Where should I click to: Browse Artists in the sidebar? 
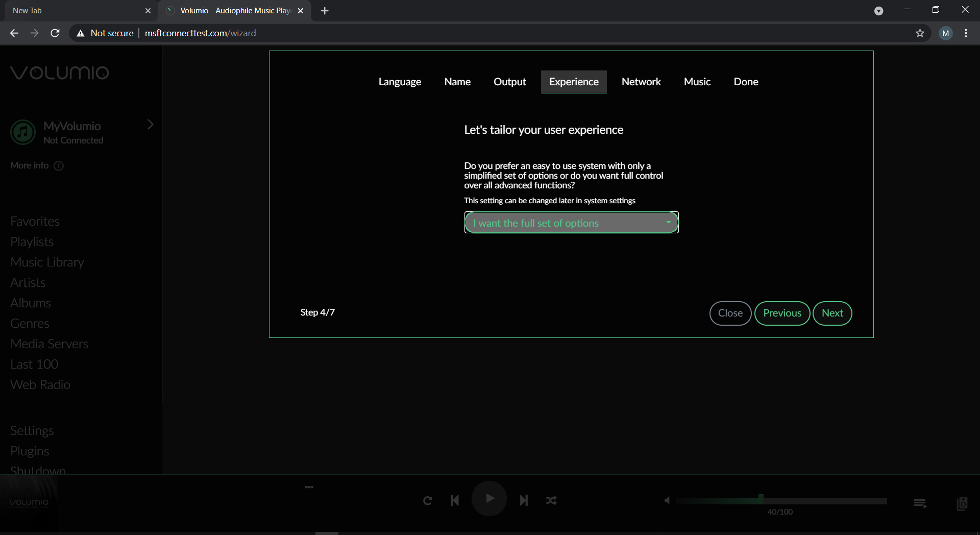pyautogui.click(x=28, y=283)
